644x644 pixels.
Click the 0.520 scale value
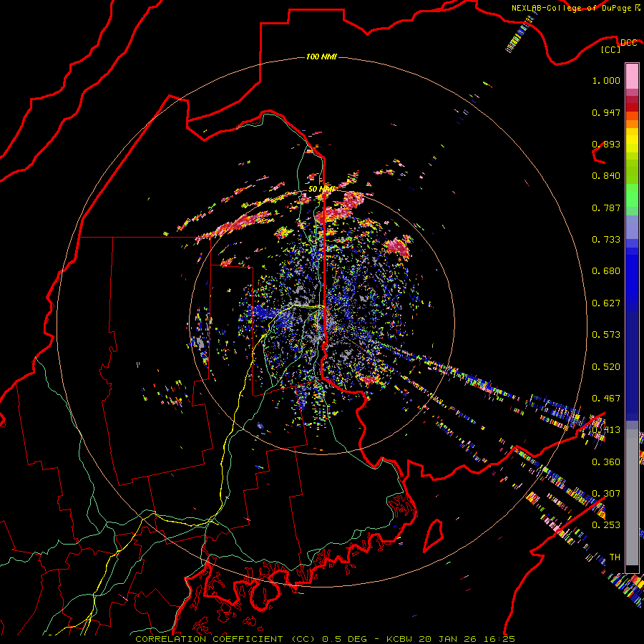coord(606,367)
